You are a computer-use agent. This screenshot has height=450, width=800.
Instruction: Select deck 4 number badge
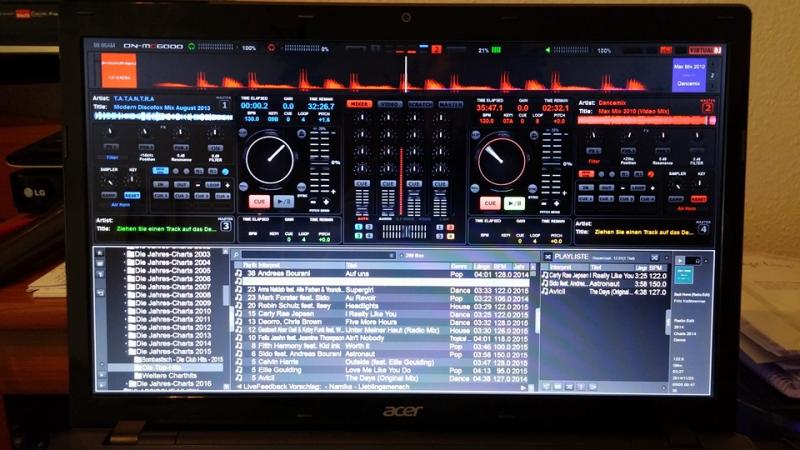tap(703, 229)
